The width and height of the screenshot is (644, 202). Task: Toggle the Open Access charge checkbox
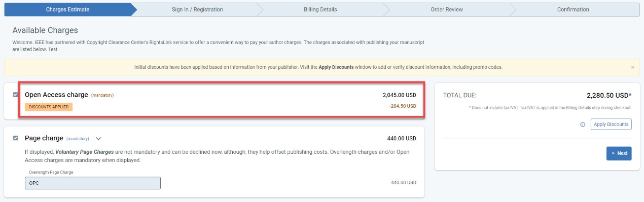(15, 95)
